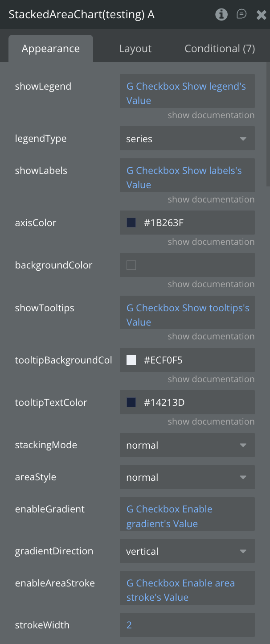Change the gradientDirection dropdown value

(187, 551)
